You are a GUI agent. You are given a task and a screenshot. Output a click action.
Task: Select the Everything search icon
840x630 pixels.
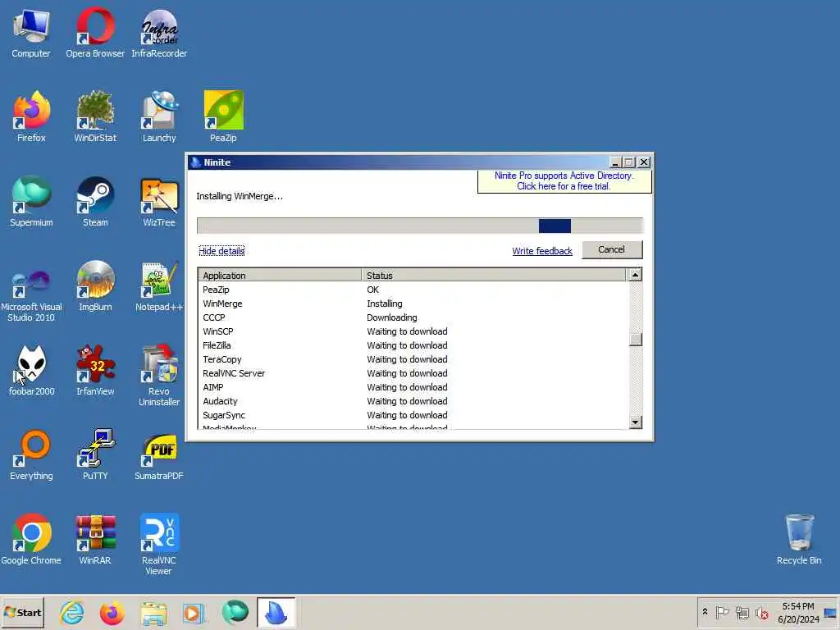[x=31, y=455]
